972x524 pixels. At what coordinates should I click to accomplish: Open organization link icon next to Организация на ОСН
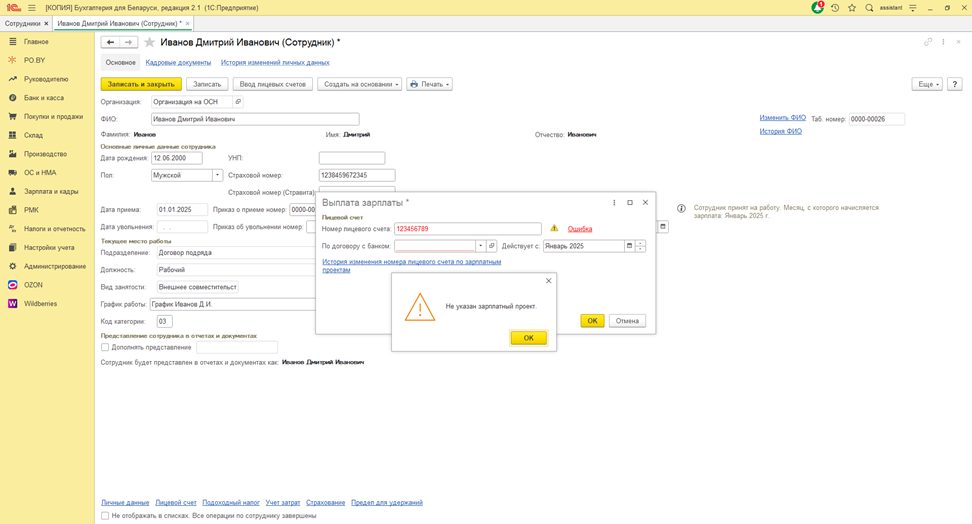click(238, 102)
